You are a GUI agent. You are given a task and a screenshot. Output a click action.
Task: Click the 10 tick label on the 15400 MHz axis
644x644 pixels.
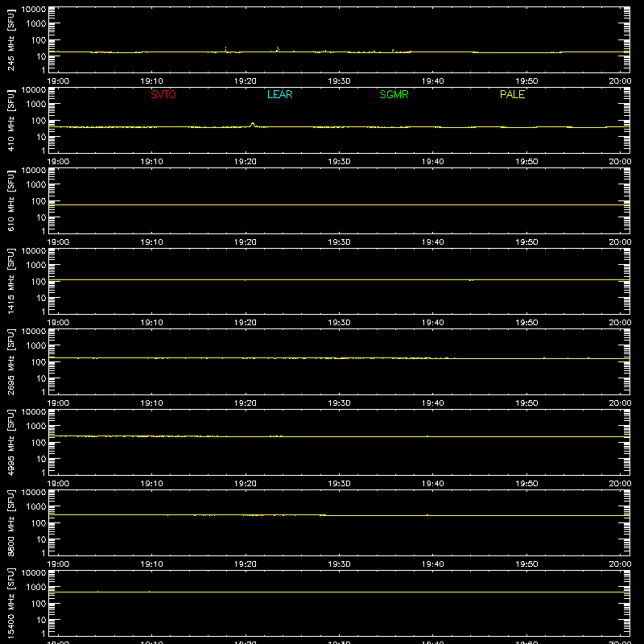(x=41, y=620)
